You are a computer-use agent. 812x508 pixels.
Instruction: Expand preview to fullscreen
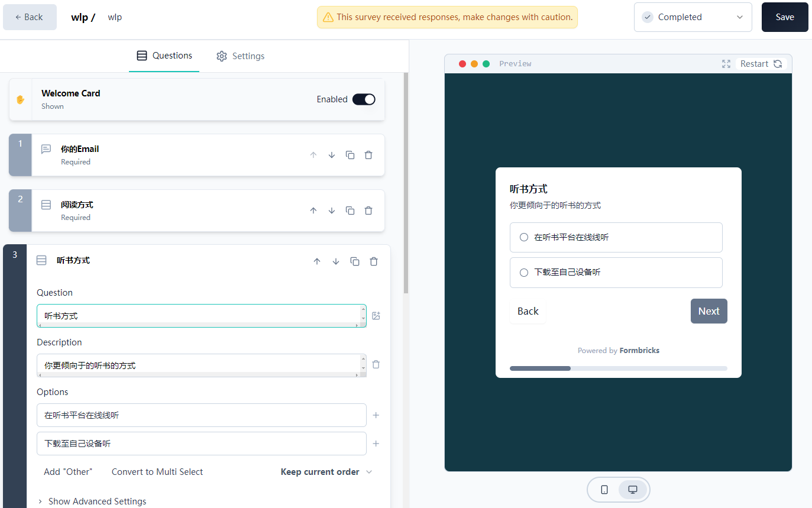[x=726, y=64]
